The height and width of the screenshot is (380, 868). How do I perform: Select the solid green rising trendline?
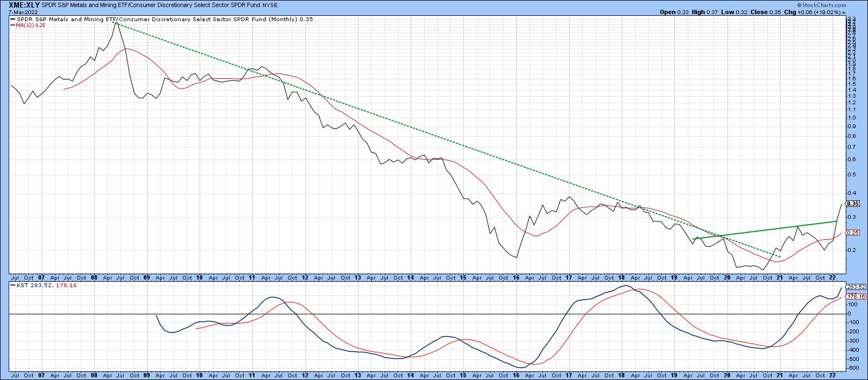(x=770, y=229)
